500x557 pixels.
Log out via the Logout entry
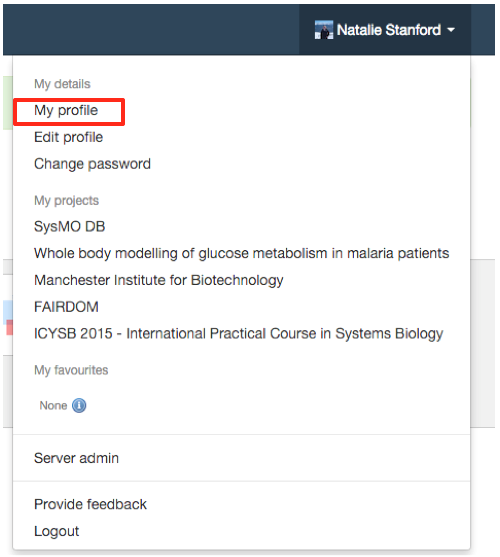click(x=56, y=531)
